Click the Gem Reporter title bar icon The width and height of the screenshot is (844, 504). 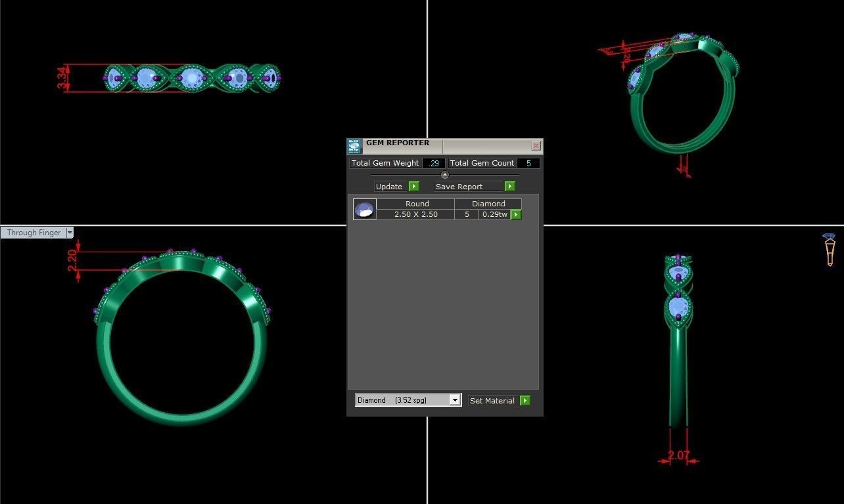(x=354, y=146)
